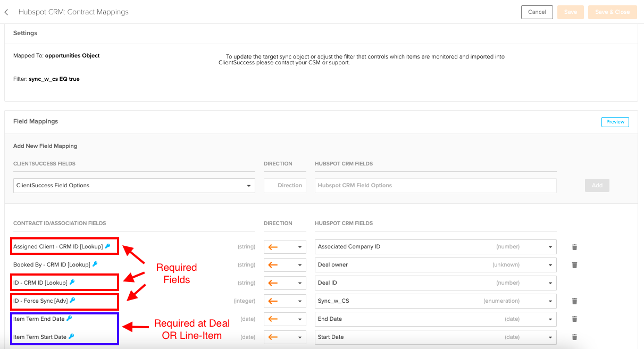Select the Assigned Client - CRM ID label
Screen dimensions: 644x349
coord(58,247)
